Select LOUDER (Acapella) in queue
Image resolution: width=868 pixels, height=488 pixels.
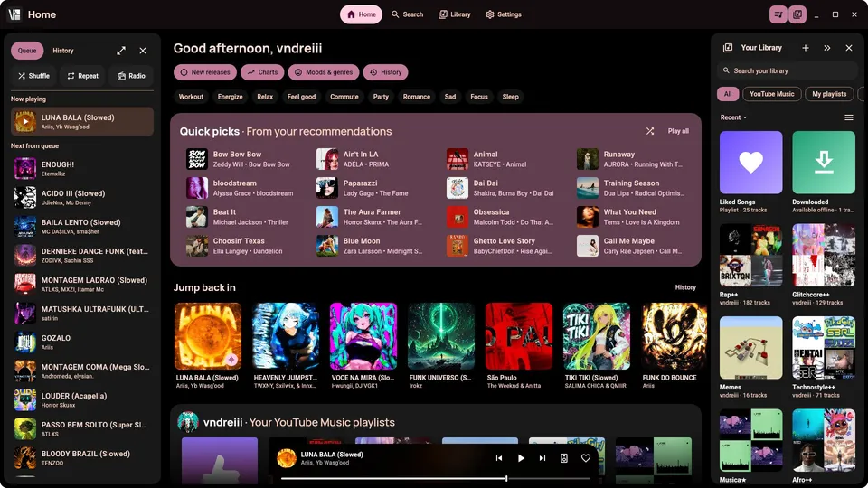(82, 400)
